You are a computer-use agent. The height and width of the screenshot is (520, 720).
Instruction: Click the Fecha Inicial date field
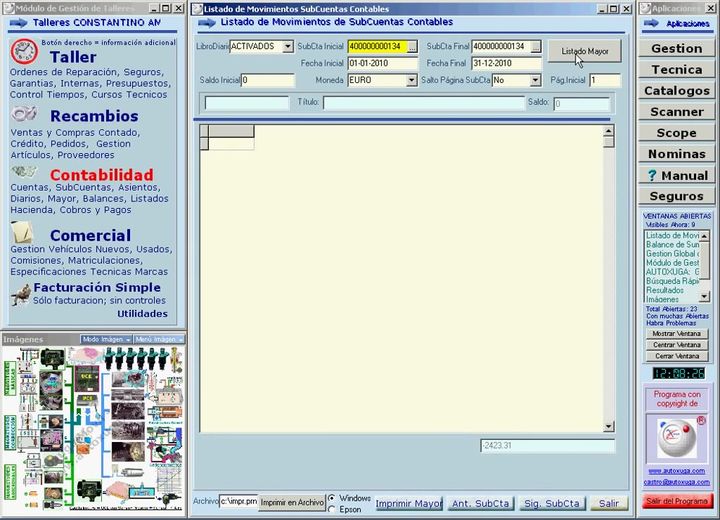pos(382,63)
